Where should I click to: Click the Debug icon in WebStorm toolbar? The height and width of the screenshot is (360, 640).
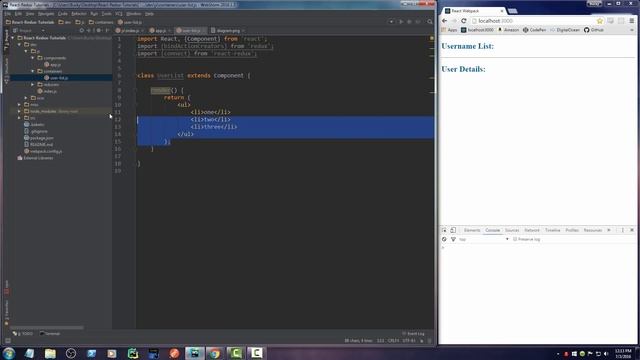pyautogui.click(x=409, y=22)
